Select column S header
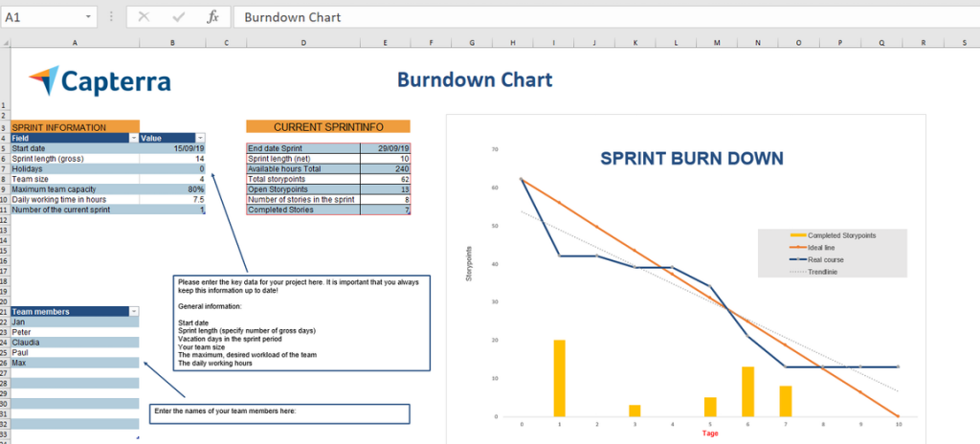 pyautogui.click(x=964, y=43)
